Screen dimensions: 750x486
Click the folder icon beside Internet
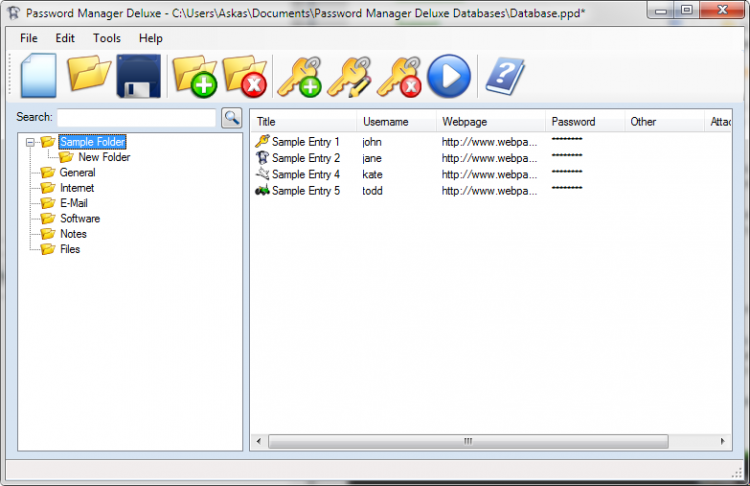pyautogui.click(x=48, y=188)
